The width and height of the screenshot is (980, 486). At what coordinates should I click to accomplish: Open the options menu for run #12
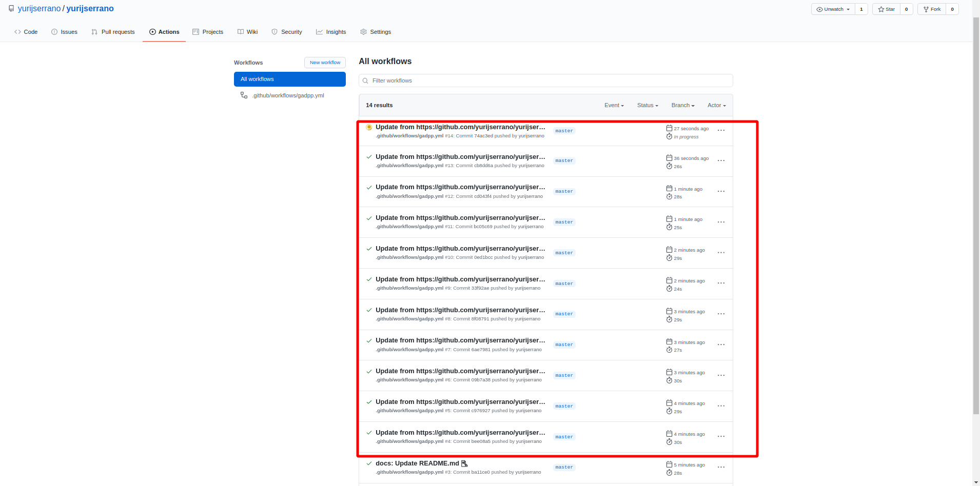click(721, 192)
